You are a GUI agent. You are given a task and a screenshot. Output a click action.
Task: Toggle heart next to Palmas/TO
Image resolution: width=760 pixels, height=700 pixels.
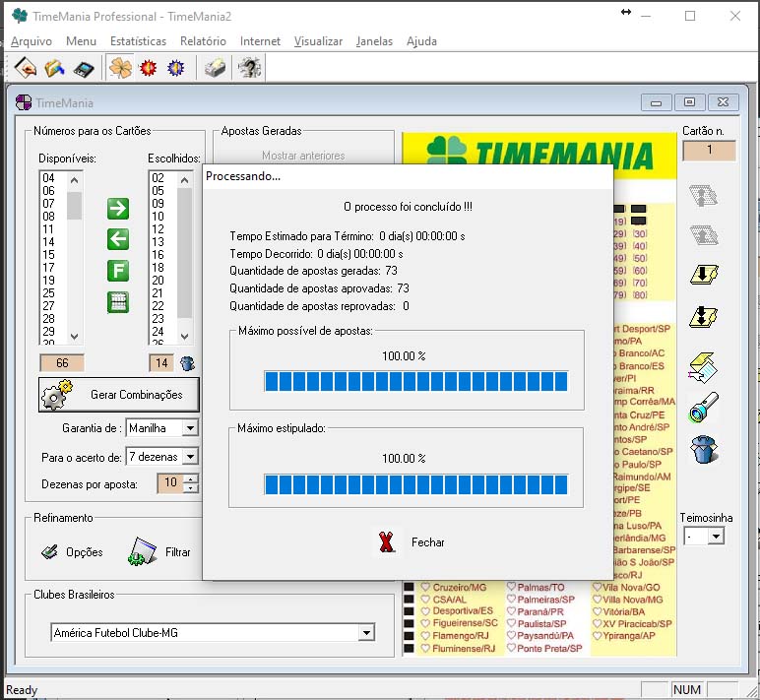[511, 587]
